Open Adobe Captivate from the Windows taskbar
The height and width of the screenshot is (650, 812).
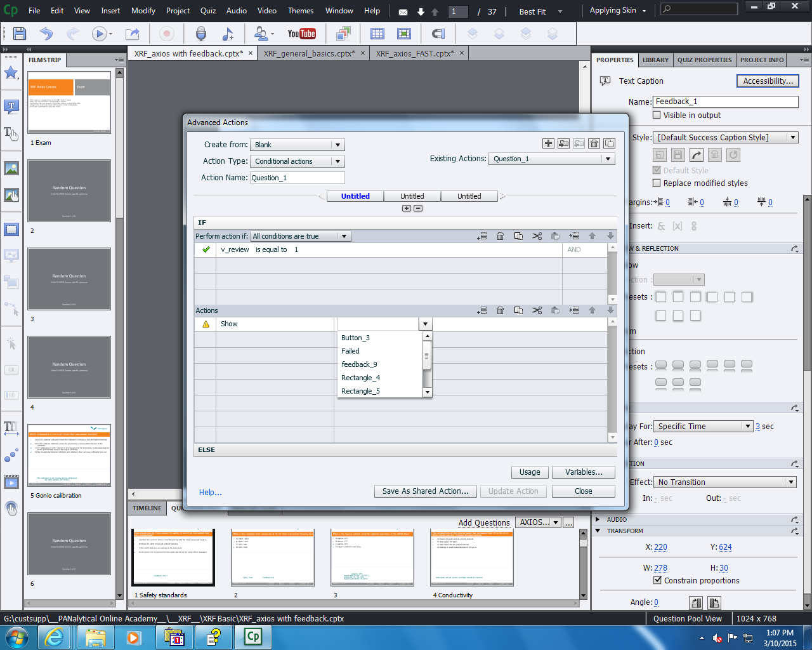[253, 637]
